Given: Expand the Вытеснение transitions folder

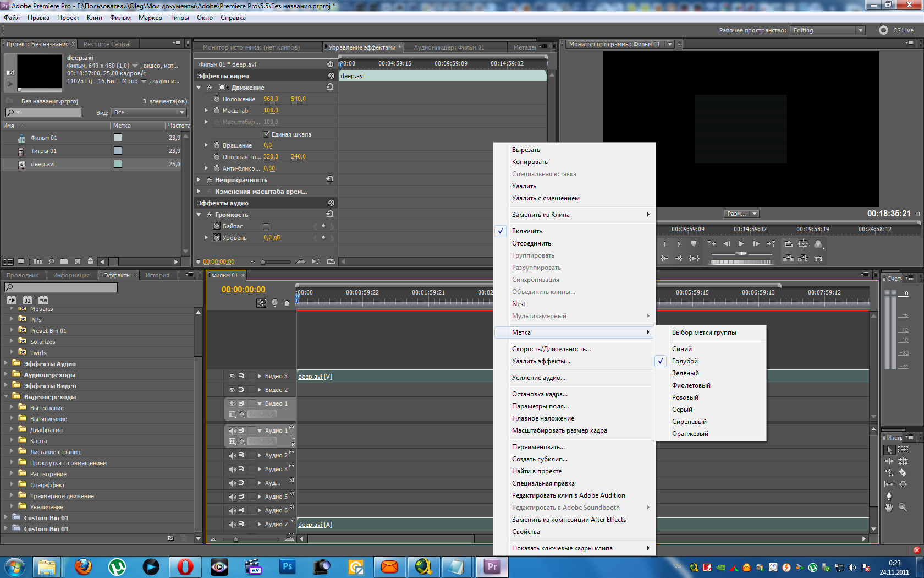Looking at the screenshot, I should [x=12, y=407].
